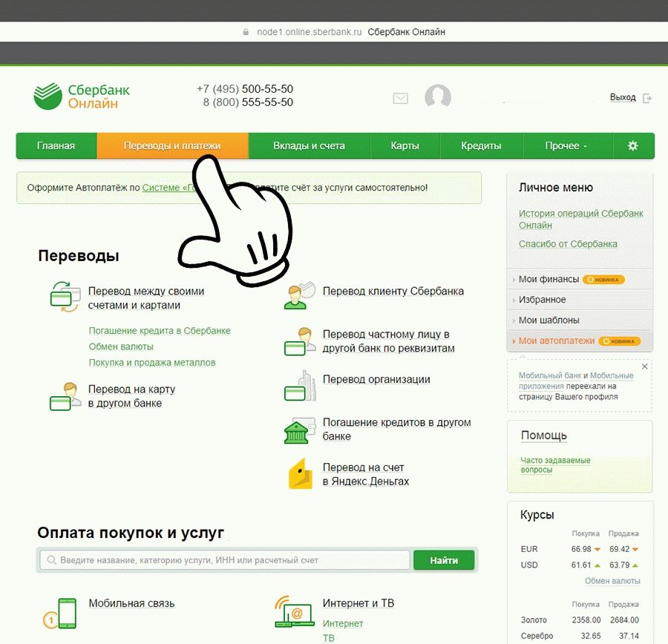Open the user profile avatar
Screen dimensions: 668x644
[x=438, y=98]
